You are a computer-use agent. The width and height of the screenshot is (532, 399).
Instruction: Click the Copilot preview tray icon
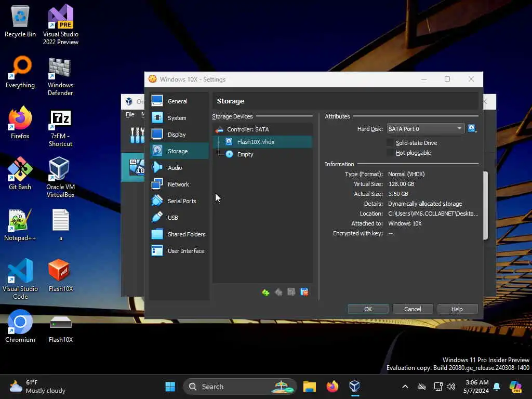[x=516, y=387]
